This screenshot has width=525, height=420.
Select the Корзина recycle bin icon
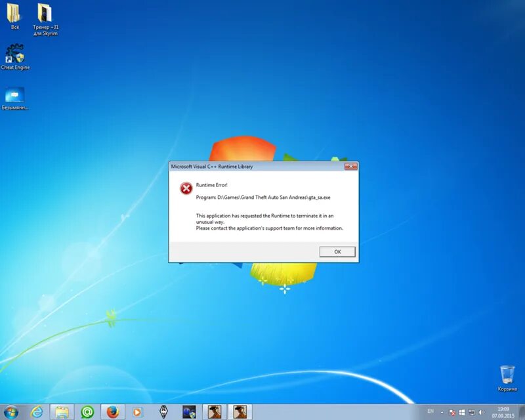[507, 379]
